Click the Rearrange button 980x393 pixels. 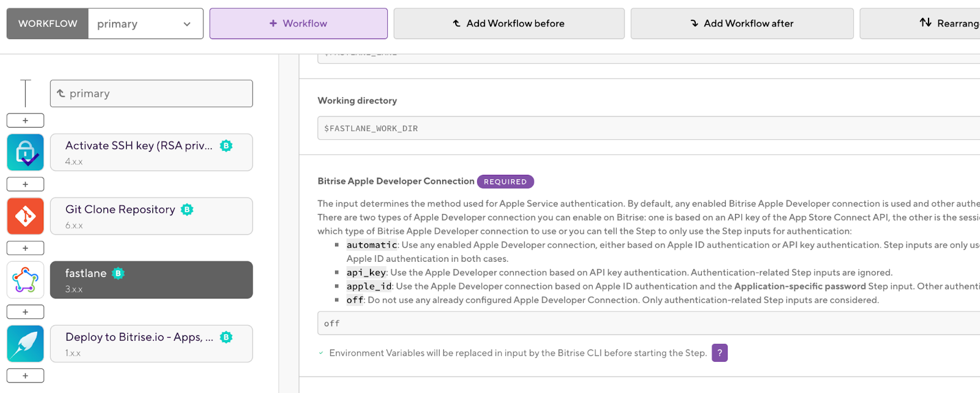(949, 23)
